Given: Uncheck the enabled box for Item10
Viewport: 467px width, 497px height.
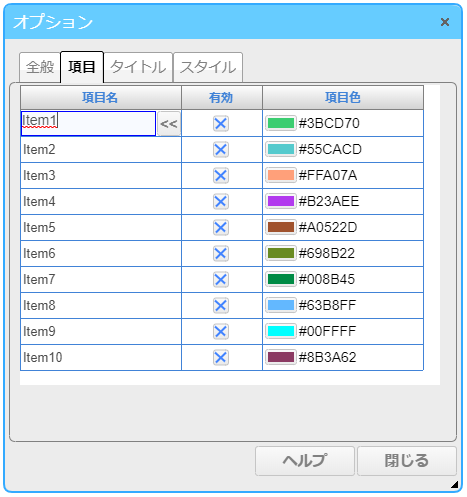Looking at the screenshot, I should point(221,358).
